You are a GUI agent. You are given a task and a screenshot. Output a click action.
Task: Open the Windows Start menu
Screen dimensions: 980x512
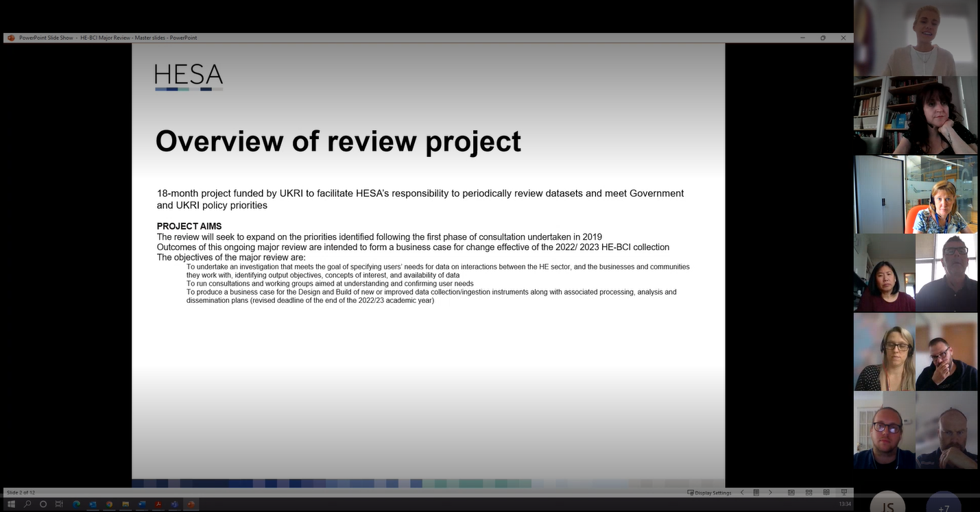coord(11,504)
